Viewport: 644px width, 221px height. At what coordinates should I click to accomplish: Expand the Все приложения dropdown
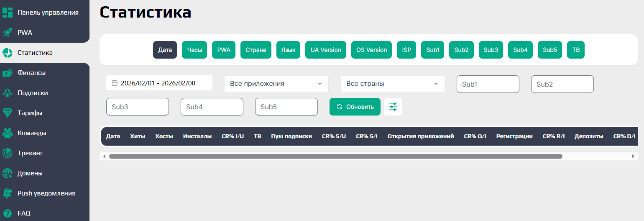pyautogui.click(x=276, y=84)
